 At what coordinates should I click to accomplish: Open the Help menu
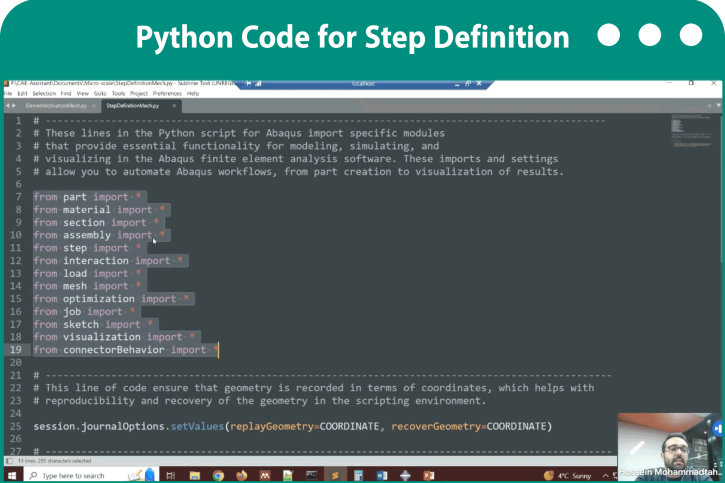point(193,93)
